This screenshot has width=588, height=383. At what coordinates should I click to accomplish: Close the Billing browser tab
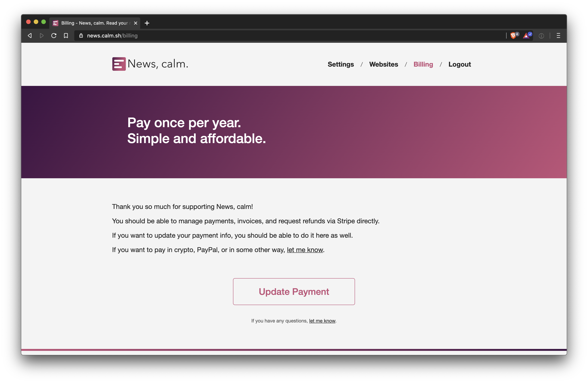pyautogui.click(x=135, y=23)
